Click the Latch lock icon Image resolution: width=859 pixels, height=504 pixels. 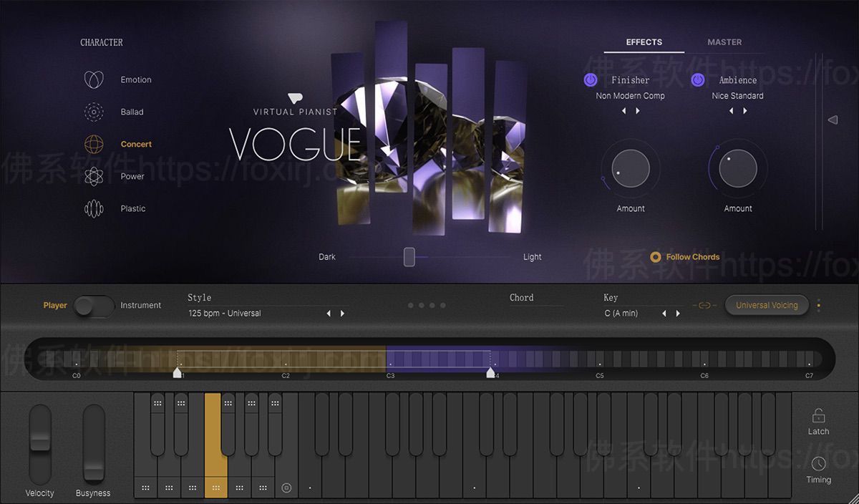click(818, 416)
